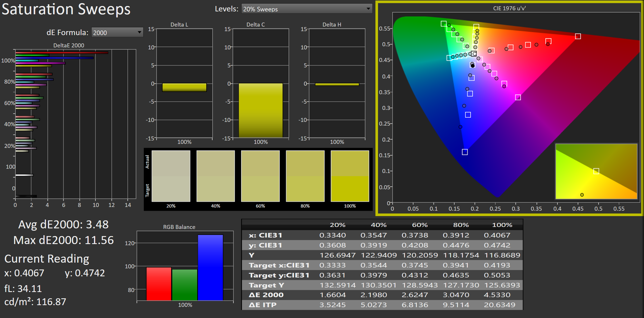Click the Delta H chart bar

click(x=337, y=84)
